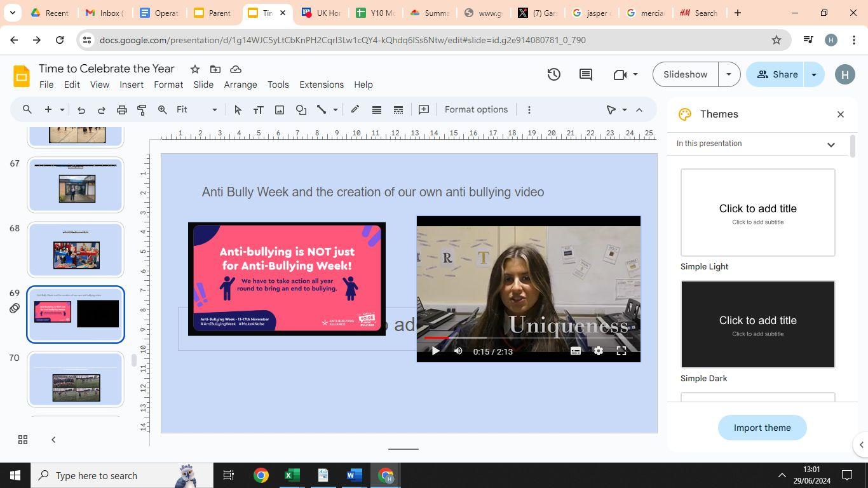Toggle closed captions on the video

click(x=576, y=351)
